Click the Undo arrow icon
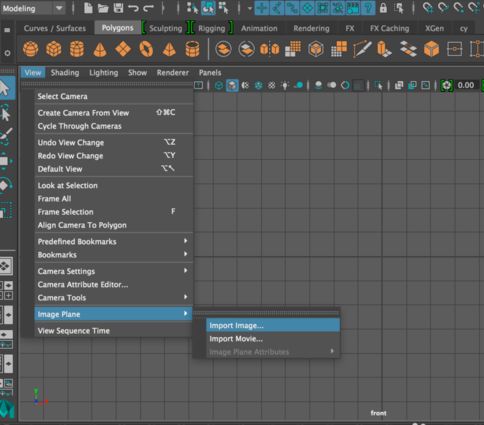Image resolution: width=484 pixels, height=425 pixels. click(133, 8)
